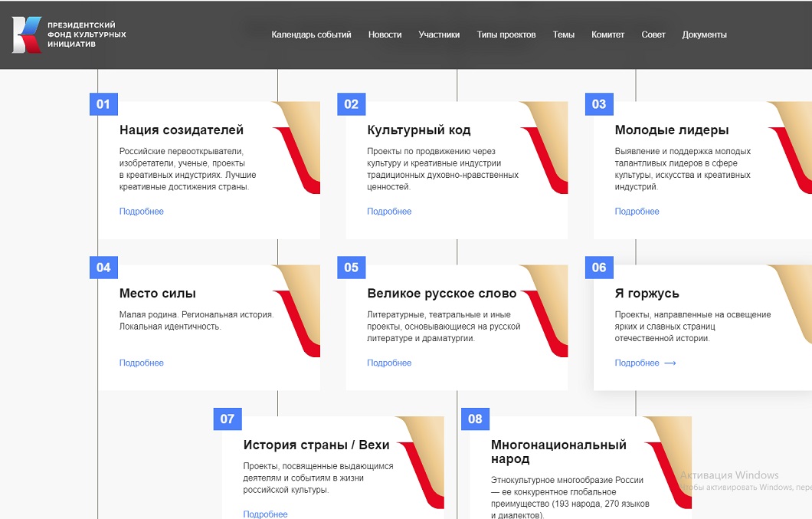Select the Я горжусь heading
Viewport: 812px width, 519px height.
[647, 294]
